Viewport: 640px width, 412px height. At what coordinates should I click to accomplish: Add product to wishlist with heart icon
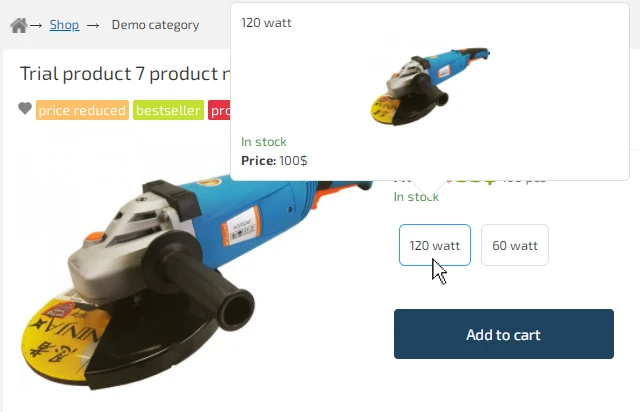[x=25, y=109]
